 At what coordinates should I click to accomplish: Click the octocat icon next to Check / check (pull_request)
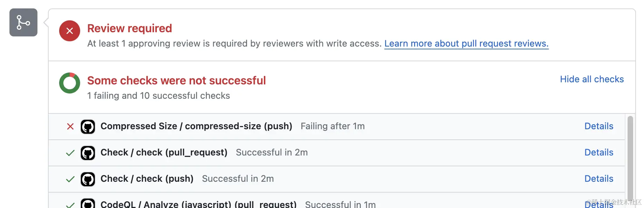pyautogui.click(x=88, y=153)
